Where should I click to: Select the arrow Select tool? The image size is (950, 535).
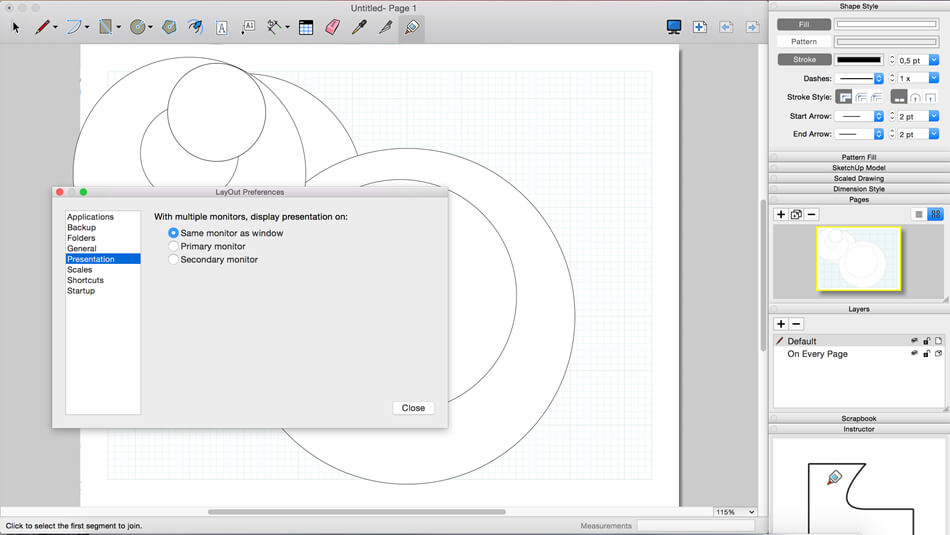click(16, 28)
